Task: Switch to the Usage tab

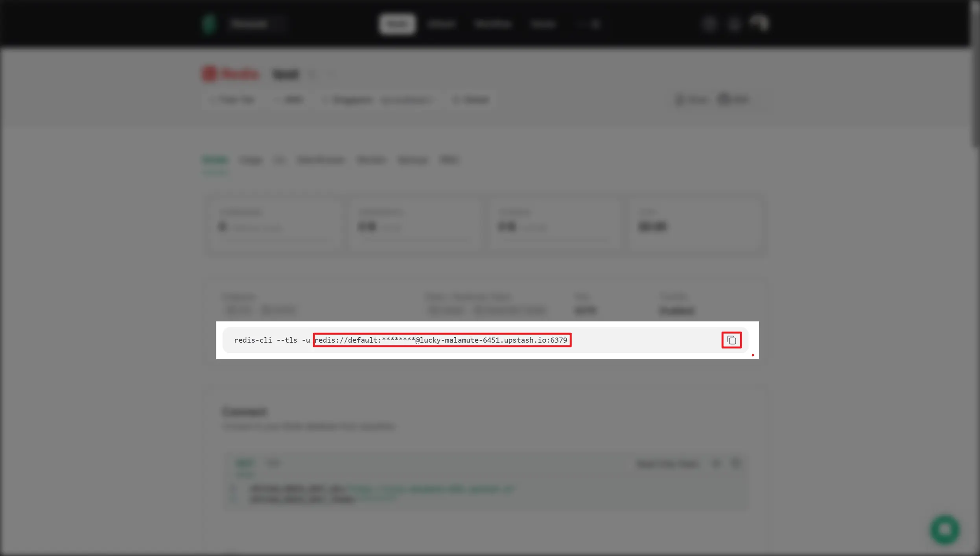Action: click(251, 160)
